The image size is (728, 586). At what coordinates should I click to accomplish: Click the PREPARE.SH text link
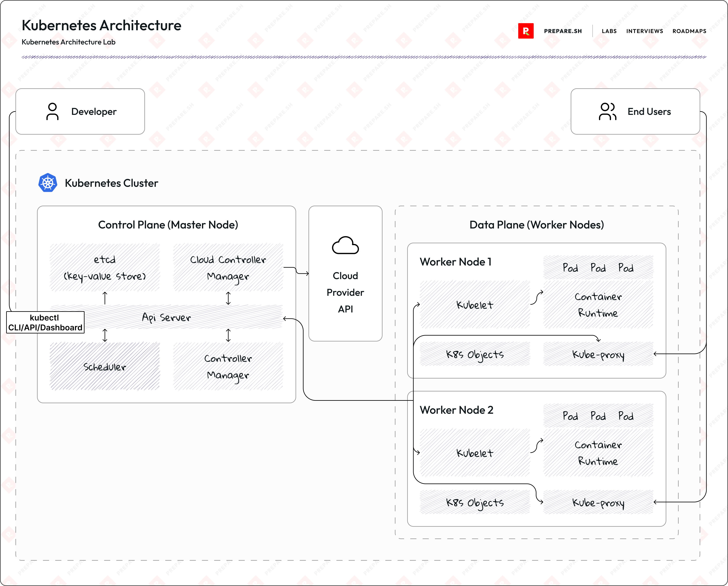(x=562, y=31)
